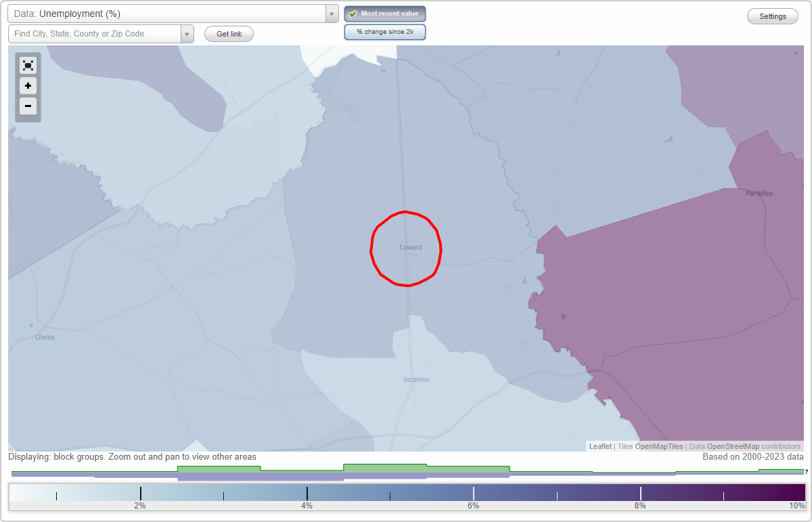This screenshot has width=812, height=522.
Task: Open the Leaflet attribution link
Action: pos(600,446)
